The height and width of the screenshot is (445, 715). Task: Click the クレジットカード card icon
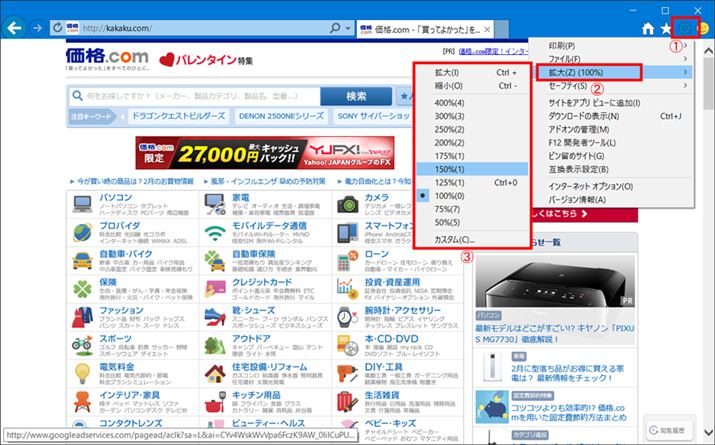click(x=215, y=289)
